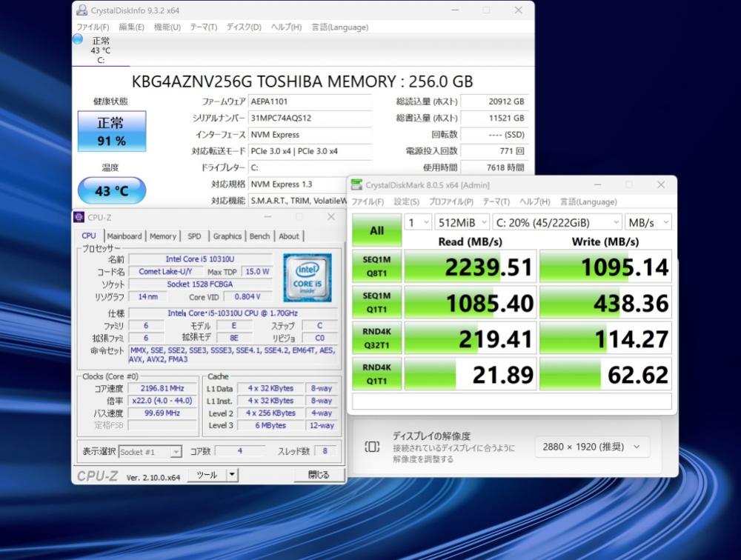Click the Level 3 cache value 6 MBytes

pos(270,425)
